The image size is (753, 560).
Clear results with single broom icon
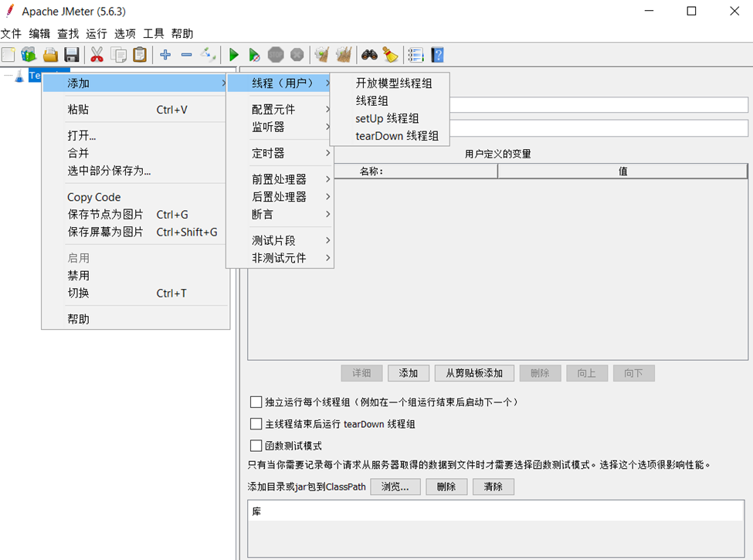click(x=322, y=55)
